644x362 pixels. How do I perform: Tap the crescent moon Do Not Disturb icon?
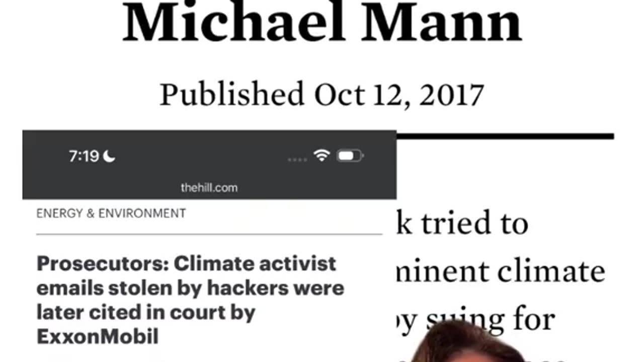coord(109,157)
